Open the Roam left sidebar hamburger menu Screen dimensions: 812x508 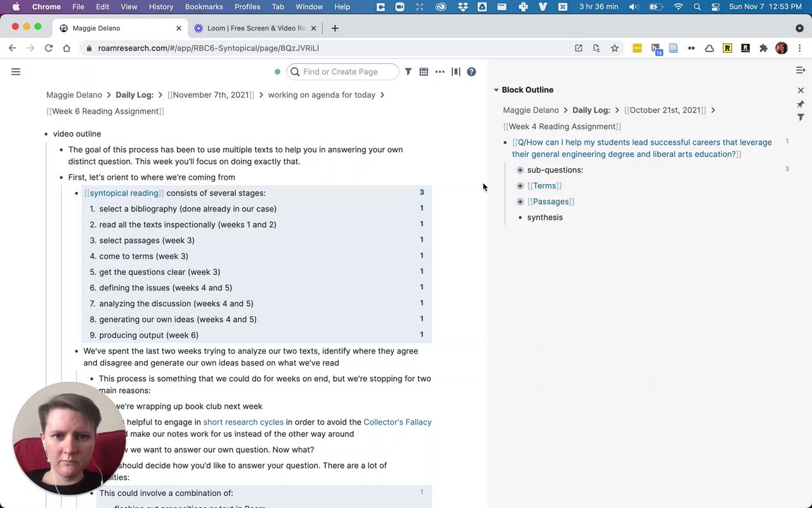pyautogui.click(x=16, y=72)
